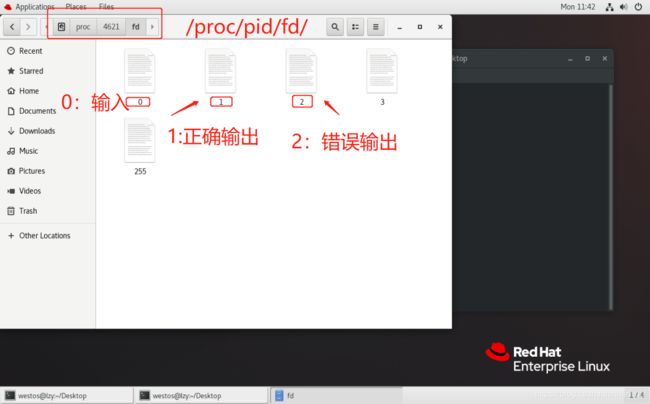The width and height of the screenshot is (650, 404).
Task: Select the file icon named 1
Action: point(221,71)
